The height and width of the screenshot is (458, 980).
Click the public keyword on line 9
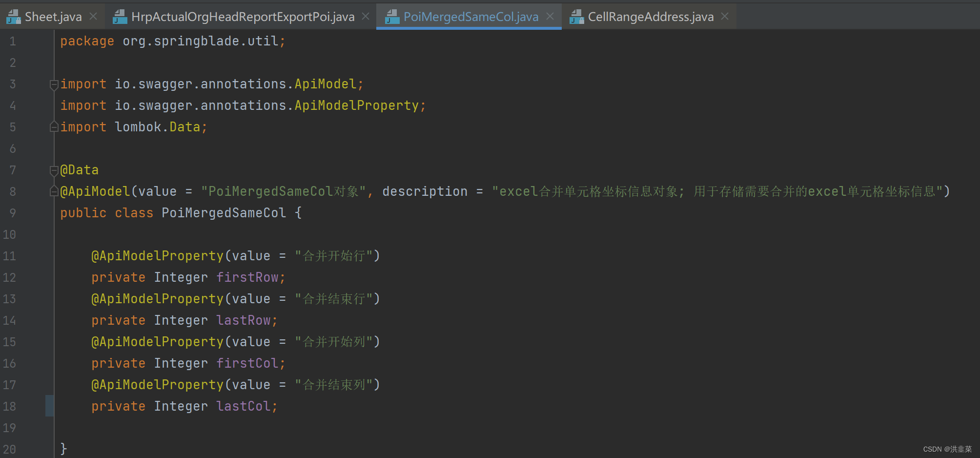(x=83, y=213)
